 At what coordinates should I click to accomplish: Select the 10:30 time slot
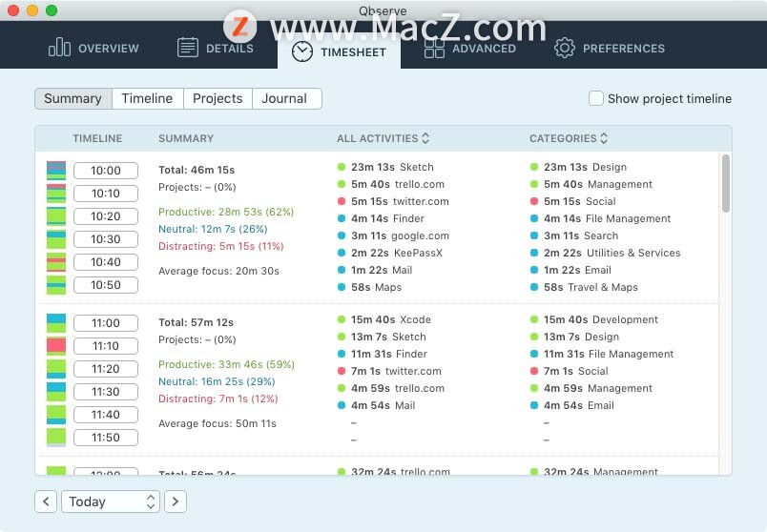click(x=106, y=239)
